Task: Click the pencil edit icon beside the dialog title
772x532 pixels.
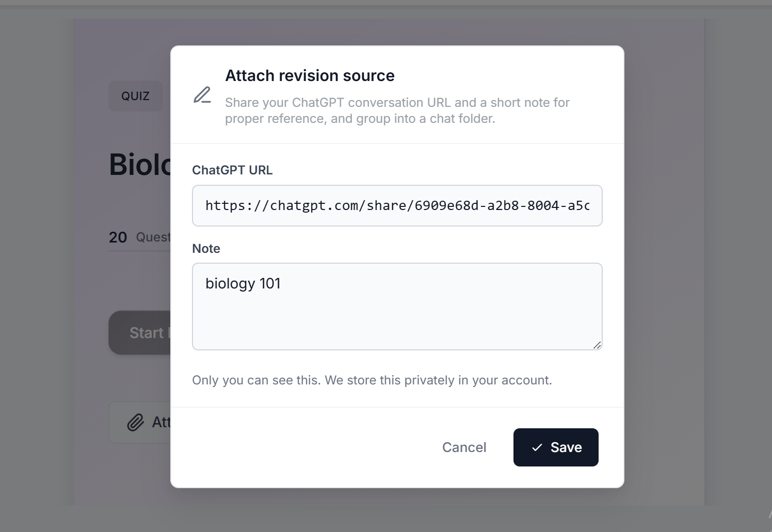Action: pos(202,95)
